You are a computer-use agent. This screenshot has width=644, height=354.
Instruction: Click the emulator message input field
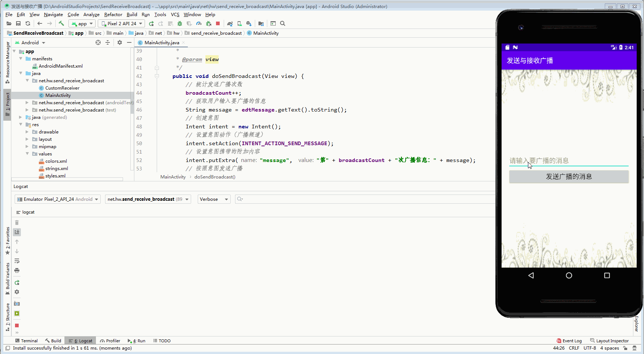[569, 161]
